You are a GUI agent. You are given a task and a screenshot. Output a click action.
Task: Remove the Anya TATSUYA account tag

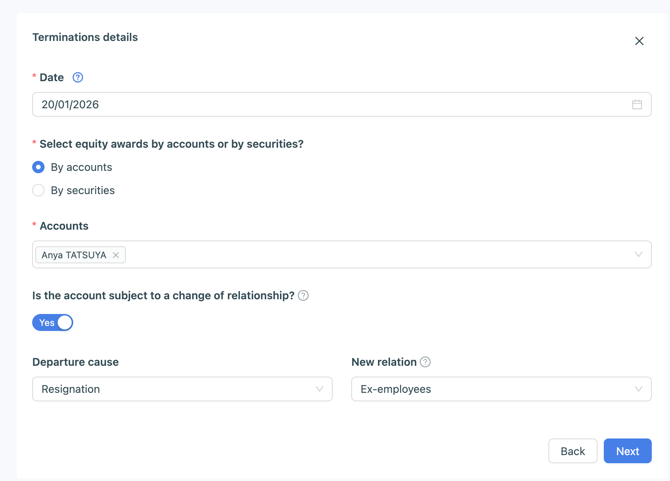click(x=116, y=255)
